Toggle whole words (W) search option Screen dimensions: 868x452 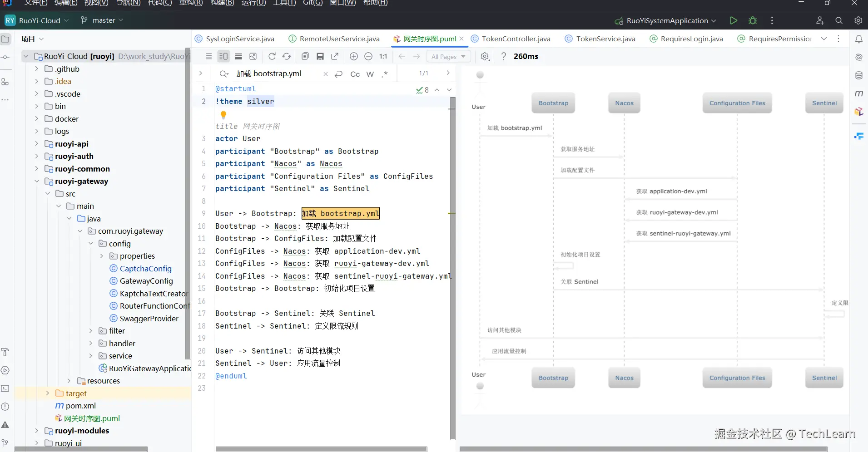[x=370, y=74]
